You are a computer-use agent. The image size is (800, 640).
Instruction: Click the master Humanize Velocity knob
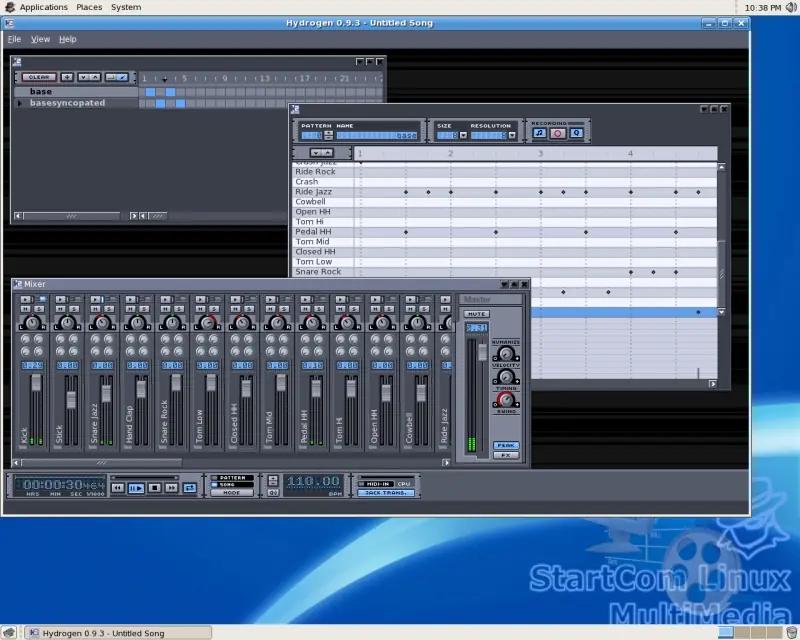coord(506,353)
